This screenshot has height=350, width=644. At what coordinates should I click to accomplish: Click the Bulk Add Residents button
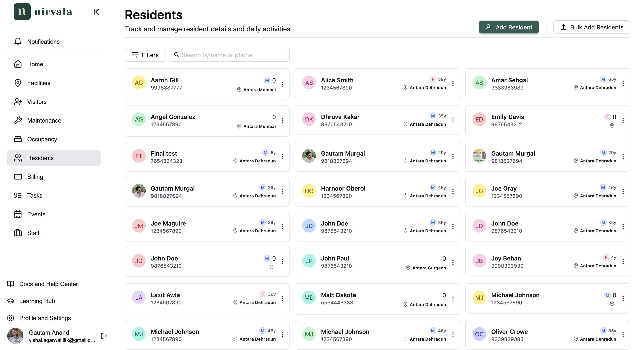(x=591, y=27)
